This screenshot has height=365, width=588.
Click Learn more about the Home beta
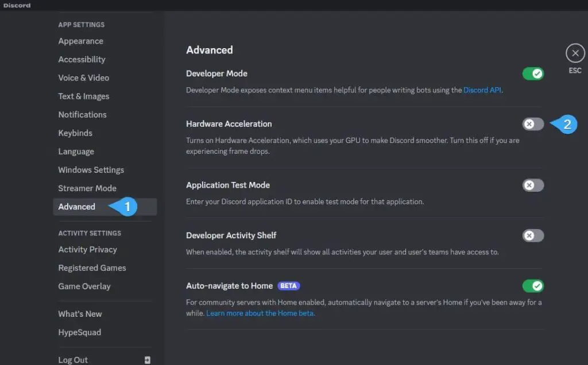[260, 313]
